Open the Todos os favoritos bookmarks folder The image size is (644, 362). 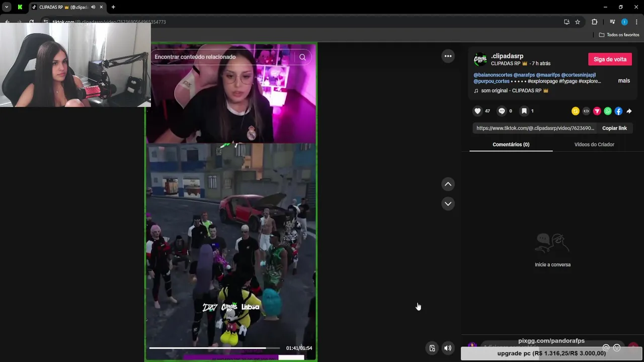click(619, 35)
